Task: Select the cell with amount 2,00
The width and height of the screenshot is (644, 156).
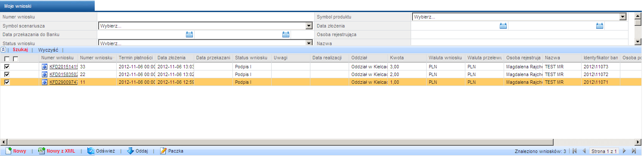Action: click(407, 74)
